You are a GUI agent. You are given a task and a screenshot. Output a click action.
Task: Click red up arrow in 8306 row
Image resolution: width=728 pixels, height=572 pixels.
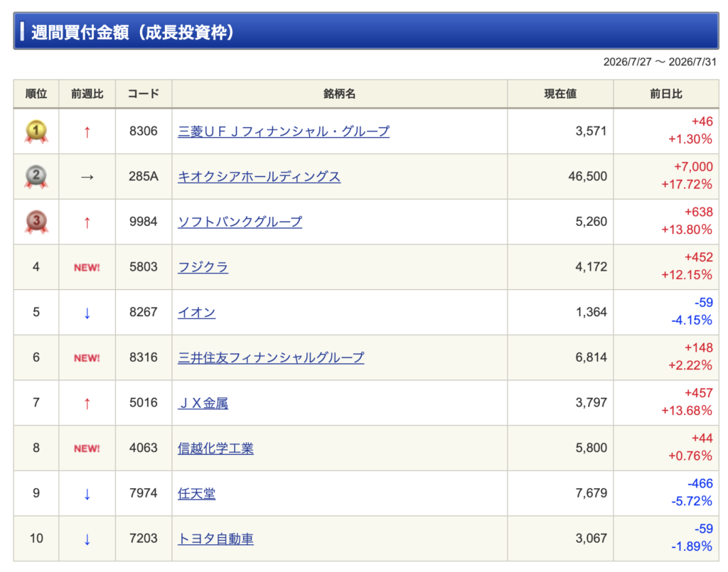pyautogui.click(x=87, y=132)
